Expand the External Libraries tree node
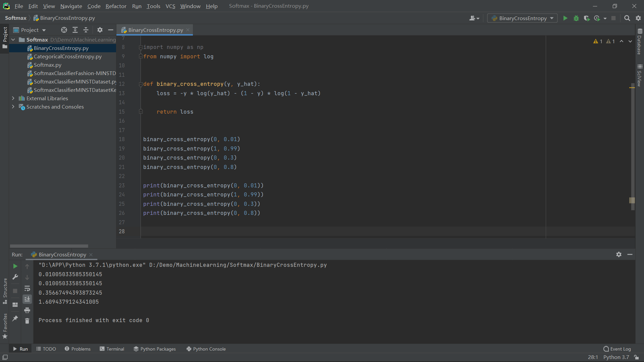 [13, 98]
